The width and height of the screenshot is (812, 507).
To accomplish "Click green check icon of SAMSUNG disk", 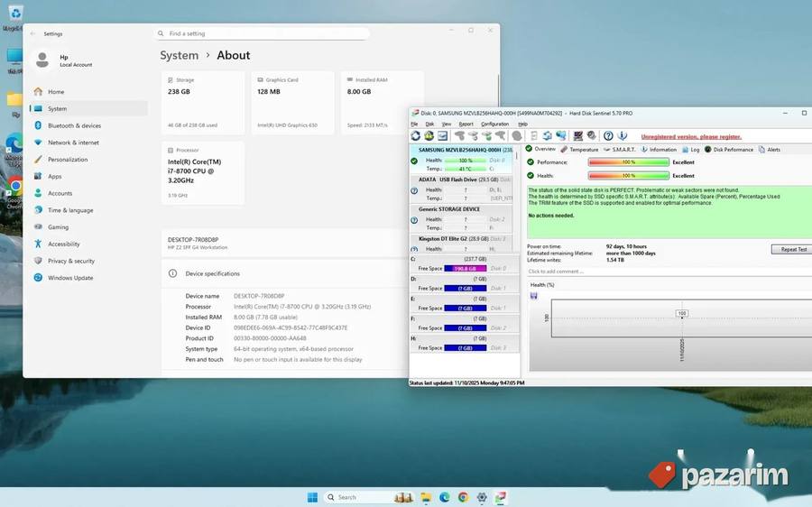I will pos(414,161).
